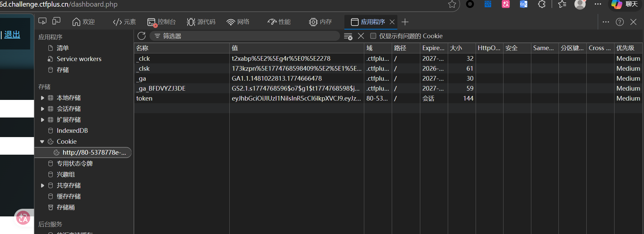Click the refresh cookies icon
The image size is (644, 234).
(142, 36)
